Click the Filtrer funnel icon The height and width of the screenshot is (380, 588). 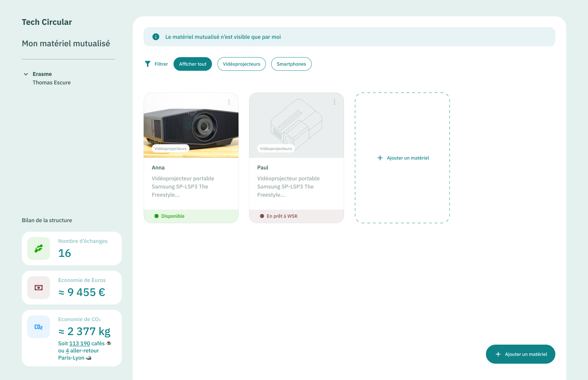148,64
